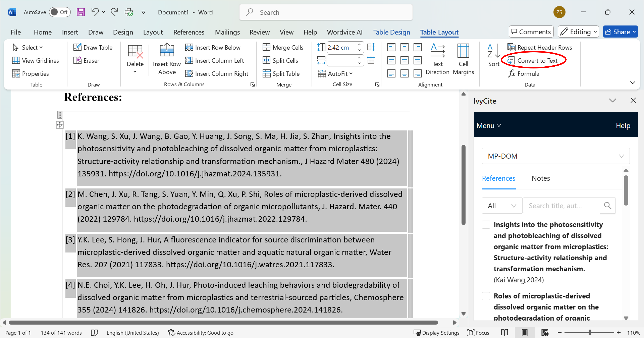
Task: Click the Search title, author field
Action: pyautogui.click(x=561, y=206)
